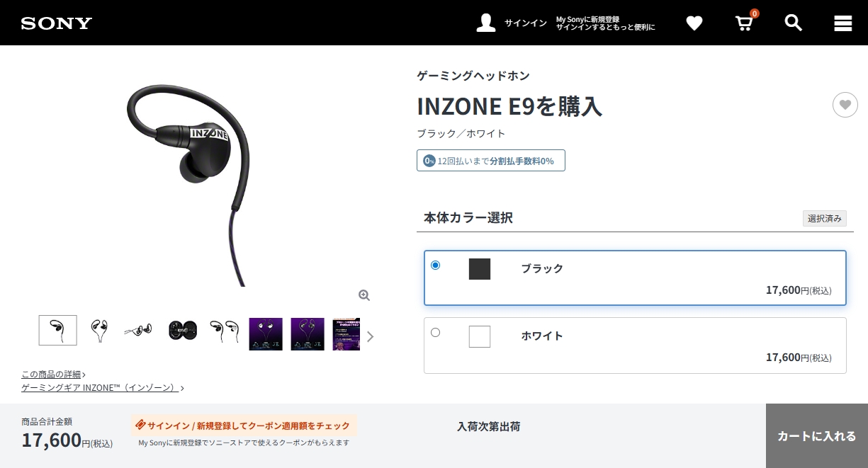Image resolution: width=868 pixels, height=468 pixels.
Task: Select the ブラック radio button
Action: click(435, 266)
